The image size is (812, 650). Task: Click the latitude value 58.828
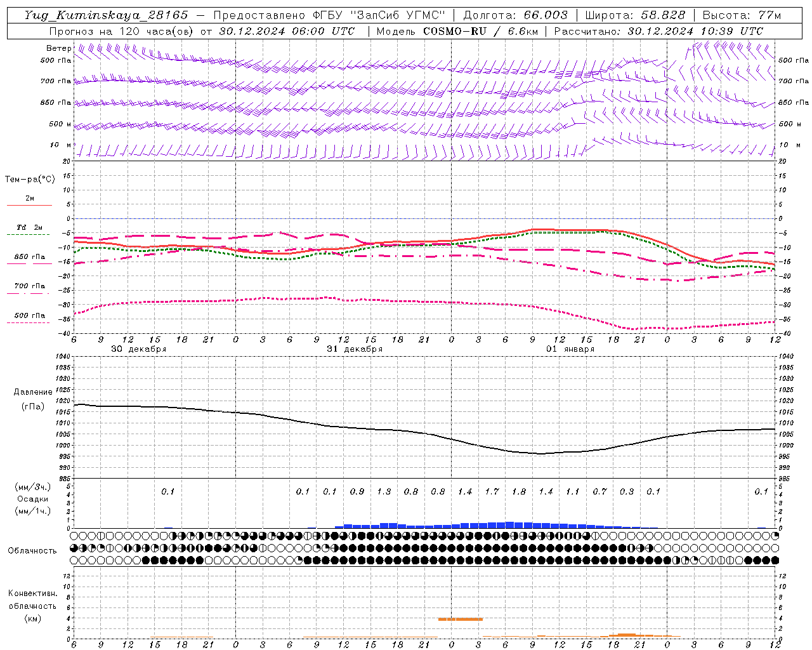[x=663, y=15]
